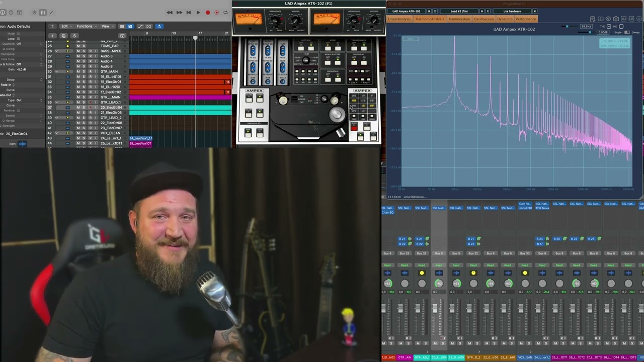Image resolution: width=644 pixels, height=362 pixels.
Task: Click the UAD Ampex ATR-102 plugin slot button
Action: pyautogui.click(x=407, y=11)
